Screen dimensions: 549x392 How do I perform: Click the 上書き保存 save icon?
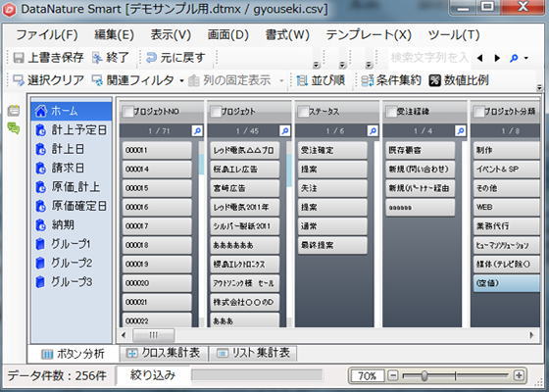point(19,58)
